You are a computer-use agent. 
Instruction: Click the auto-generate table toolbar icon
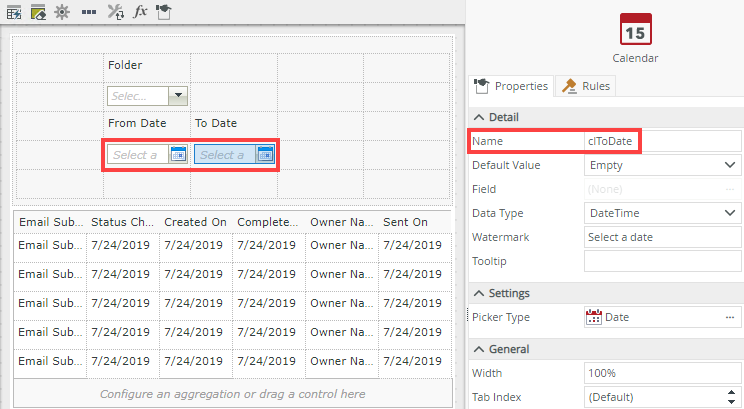tap(14, 12)
